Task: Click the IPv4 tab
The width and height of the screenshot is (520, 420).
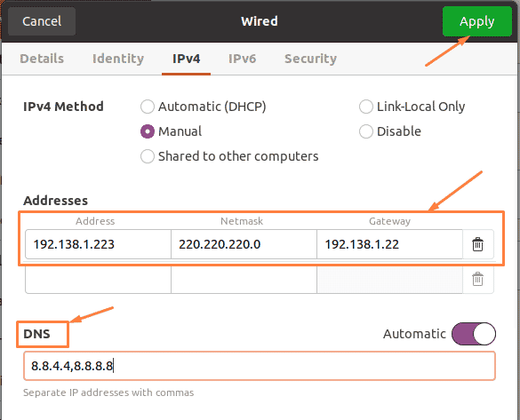Action: (186, 59)
